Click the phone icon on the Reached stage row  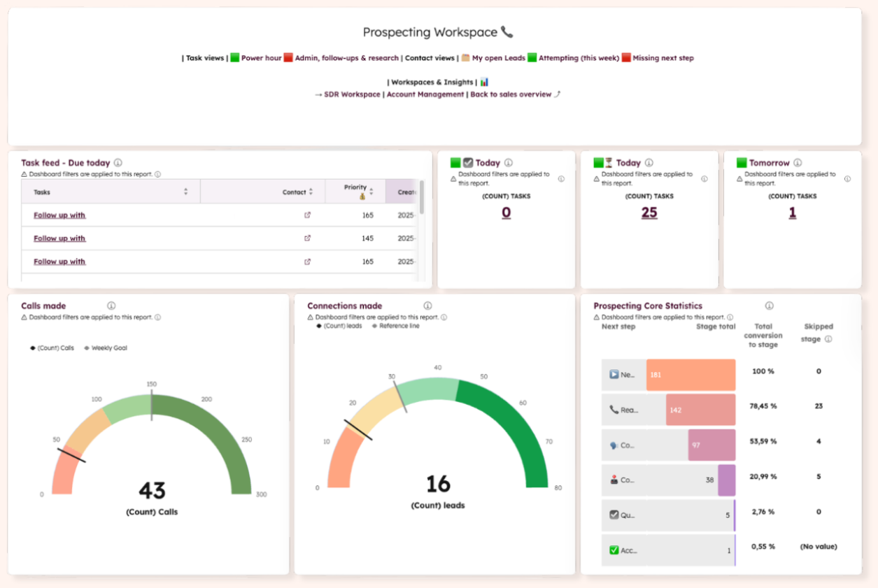[613, 410]
